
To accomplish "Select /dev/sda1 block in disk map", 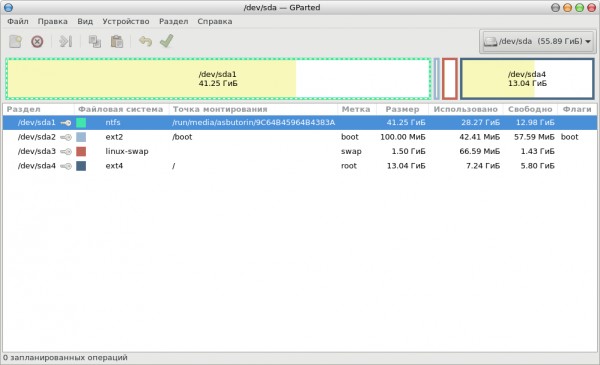I will click(x=218, y=79).
